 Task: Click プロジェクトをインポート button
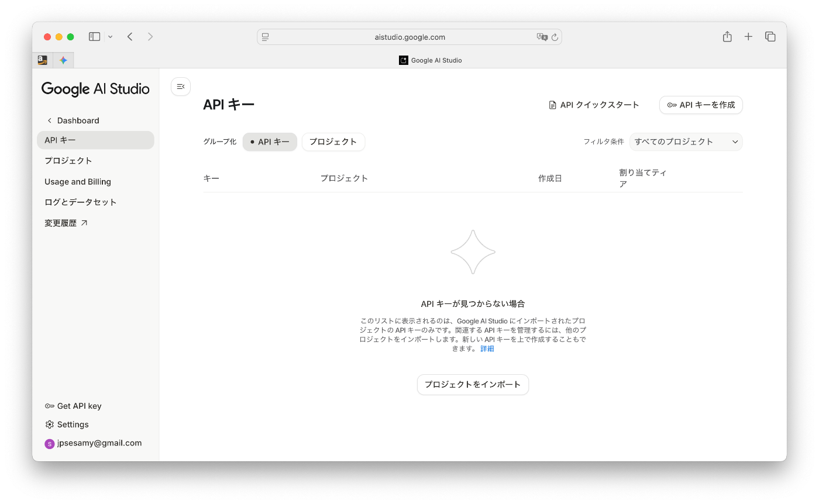point(473,385)
